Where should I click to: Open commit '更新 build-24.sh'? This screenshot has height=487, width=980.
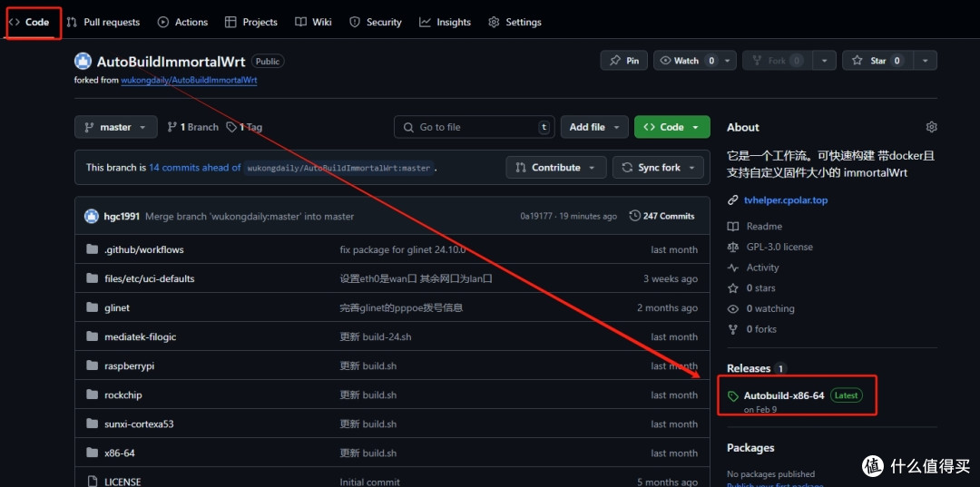[376, 336]
